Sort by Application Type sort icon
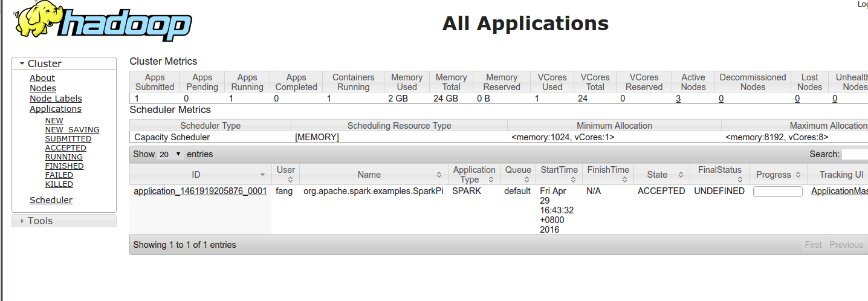 [x=491, y=180]
